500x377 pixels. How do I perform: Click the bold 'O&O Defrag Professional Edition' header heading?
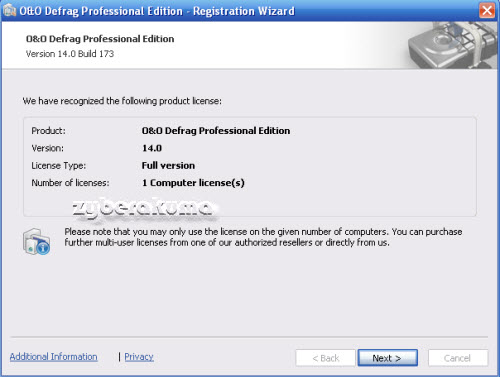point(100,39)
